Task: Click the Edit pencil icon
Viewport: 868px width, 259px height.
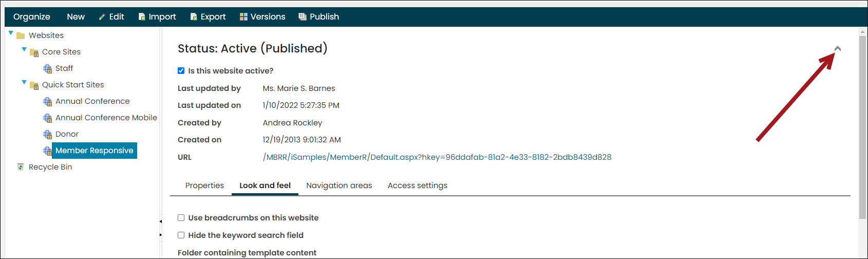Action: (x=102, y=17)
